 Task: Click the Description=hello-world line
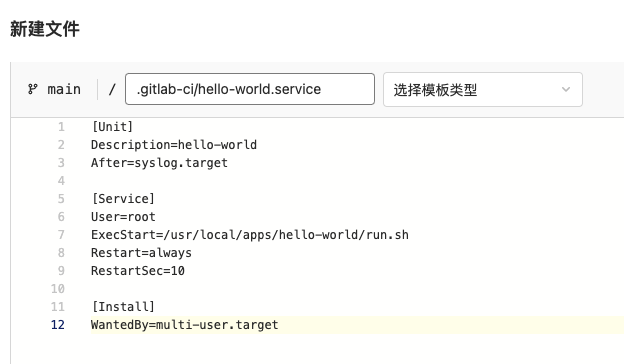click(174, 145)
